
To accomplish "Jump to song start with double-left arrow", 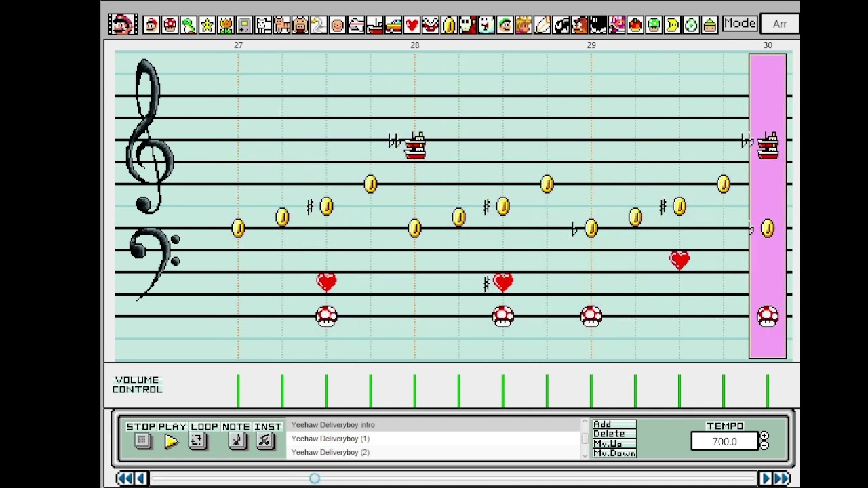I will tap(125, 479).
